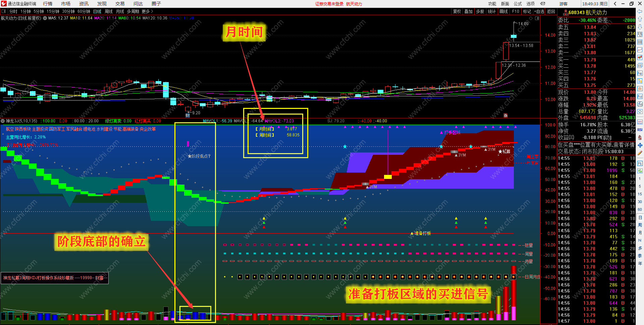This screenshot has height=325, width=644.
Task: Click the +自选 button
Action: click(539, 11)
